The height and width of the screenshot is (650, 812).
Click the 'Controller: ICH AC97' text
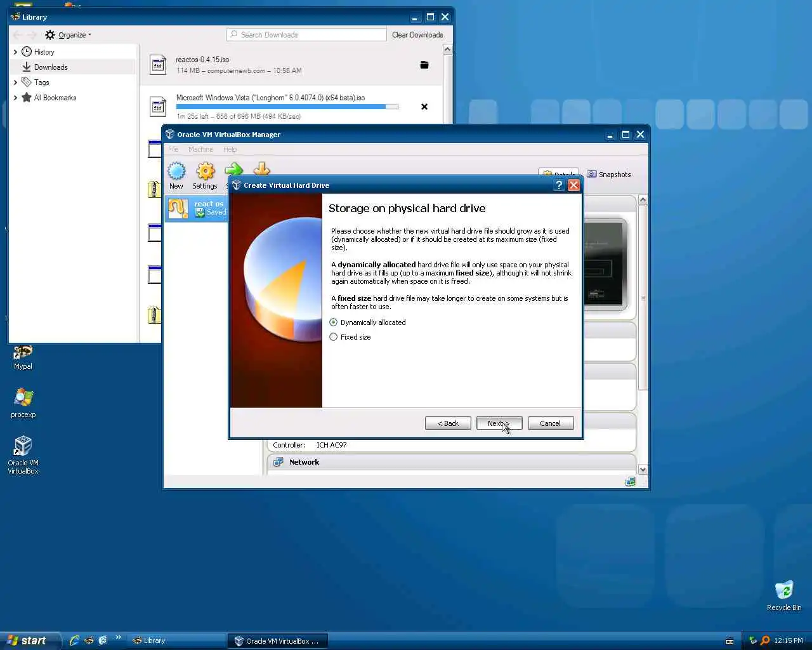click(x=310, y=445)
